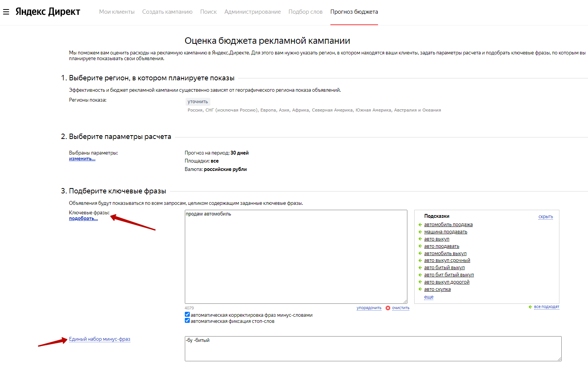Expand more suggestions with еще link
This screenshot has height=367, width=588.
click(429, 297)
